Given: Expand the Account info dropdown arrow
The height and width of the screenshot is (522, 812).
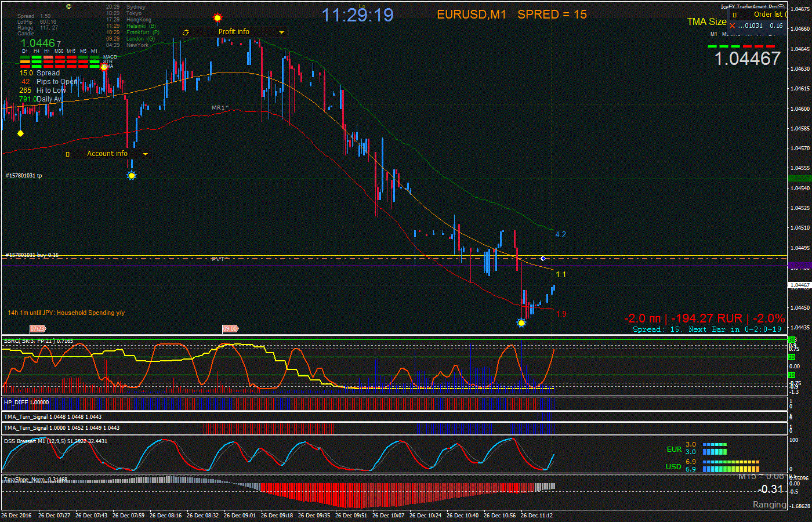Looking at the screenshot, I should 145,154.
